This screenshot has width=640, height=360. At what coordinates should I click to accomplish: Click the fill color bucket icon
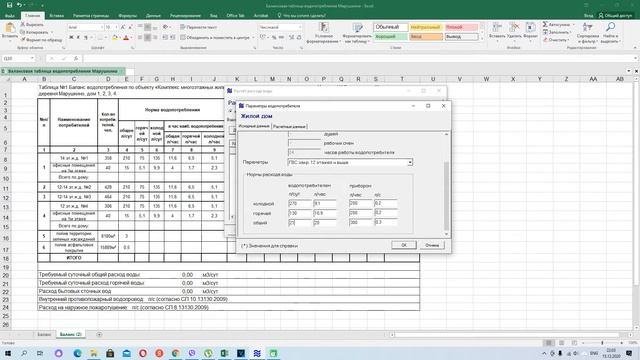(115, 38)
